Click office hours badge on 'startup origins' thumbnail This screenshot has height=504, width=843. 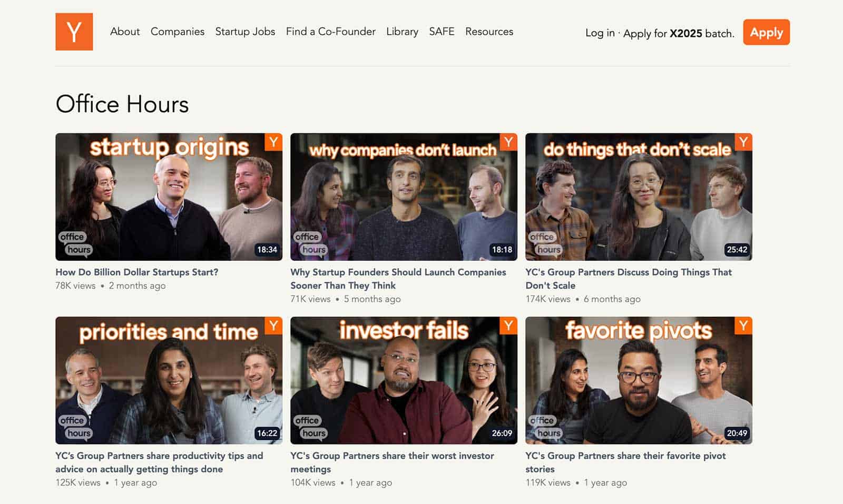pos(75,243)
